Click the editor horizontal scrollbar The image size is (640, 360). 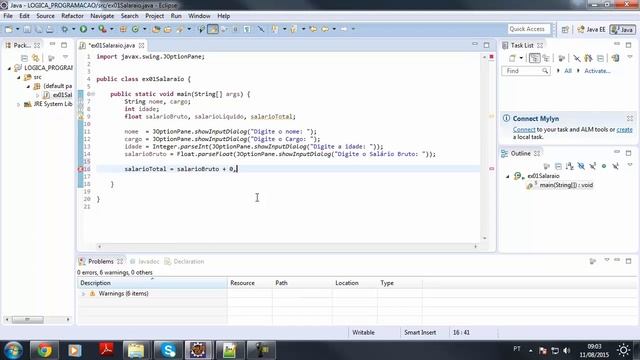coord(287,247)
